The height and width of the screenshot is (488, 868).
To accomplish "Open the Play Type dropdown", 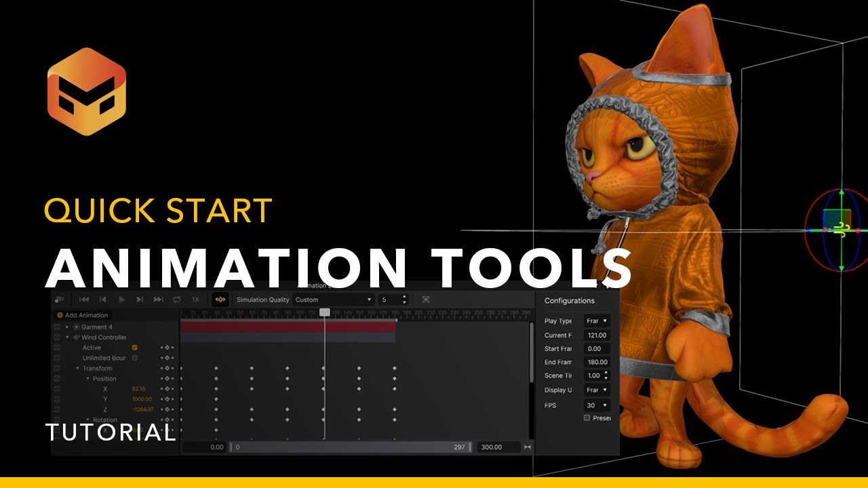I will tap(597, 321).
